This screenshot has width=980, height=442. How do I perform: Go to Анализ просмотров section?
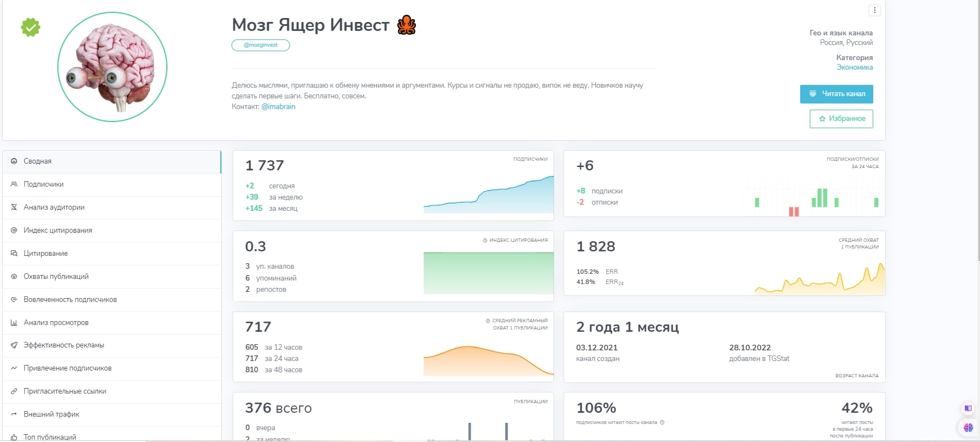112,323
